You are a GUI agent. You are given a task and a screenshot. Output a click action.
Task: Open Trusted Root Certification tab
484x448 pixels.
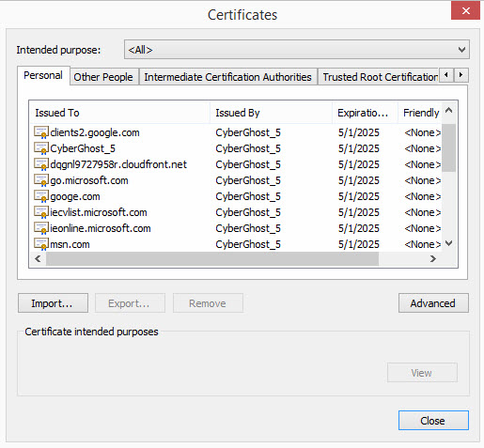380,77
